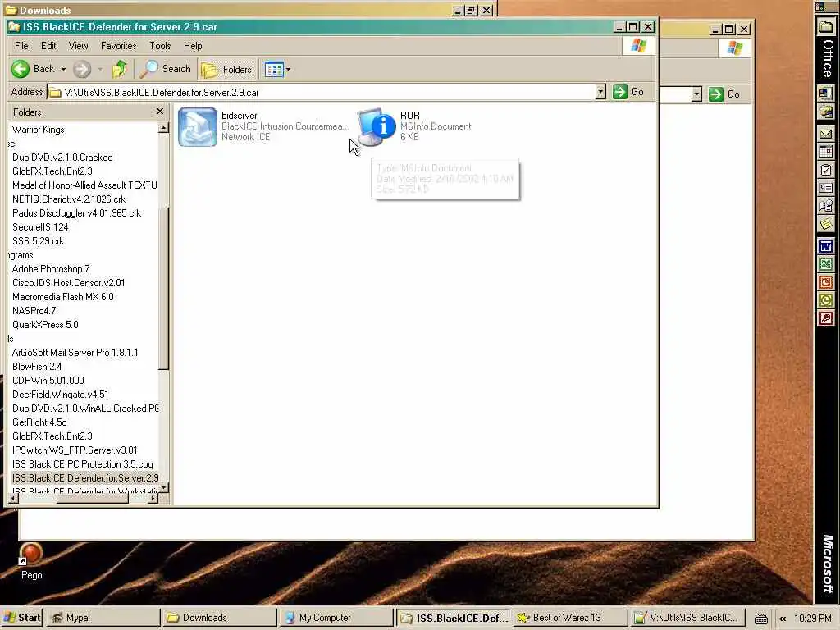Launch PowerPoint from Office shortcut bar
Viewport: 840px width, 630px height.
click(x=826, y=282)
